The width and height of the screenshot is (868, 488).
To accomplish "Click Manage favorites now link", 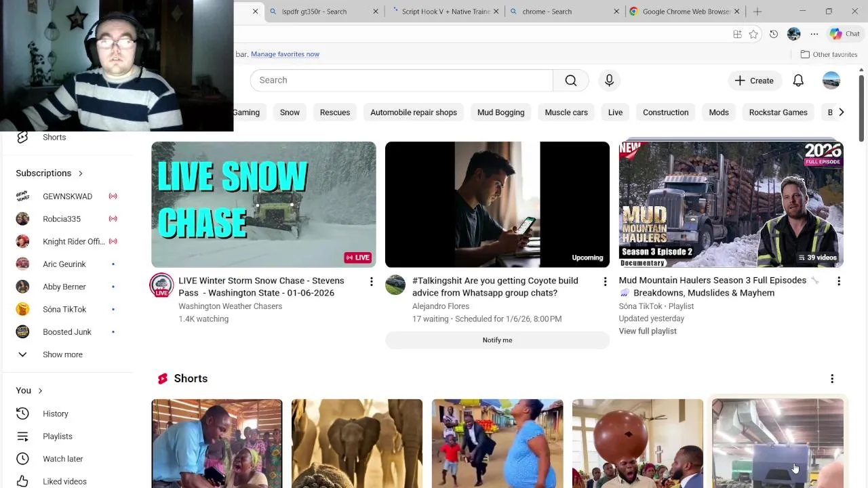I will tap(285, 54).
